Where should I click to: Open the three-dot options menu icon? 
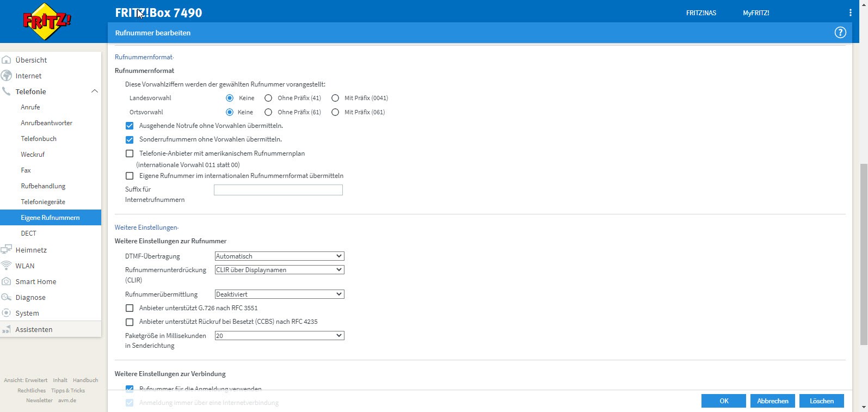click(x=850, y=13)
